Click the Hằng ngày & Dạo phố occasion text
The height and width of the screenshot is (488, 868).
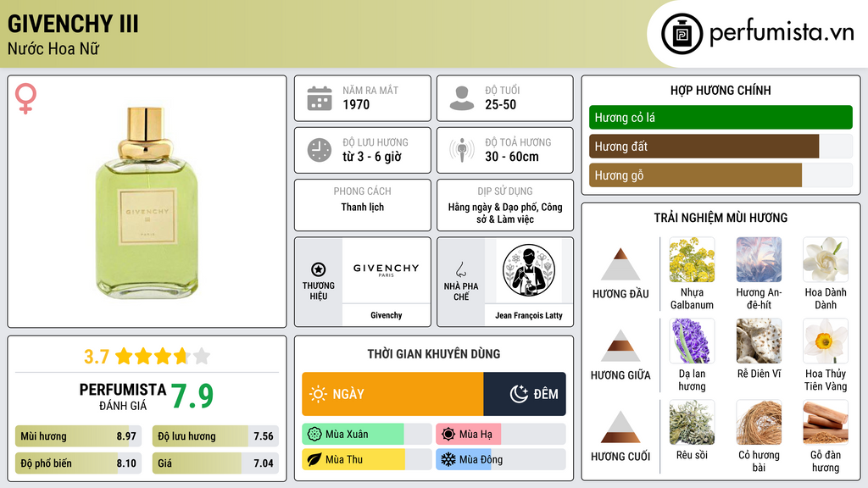[505, 213]
